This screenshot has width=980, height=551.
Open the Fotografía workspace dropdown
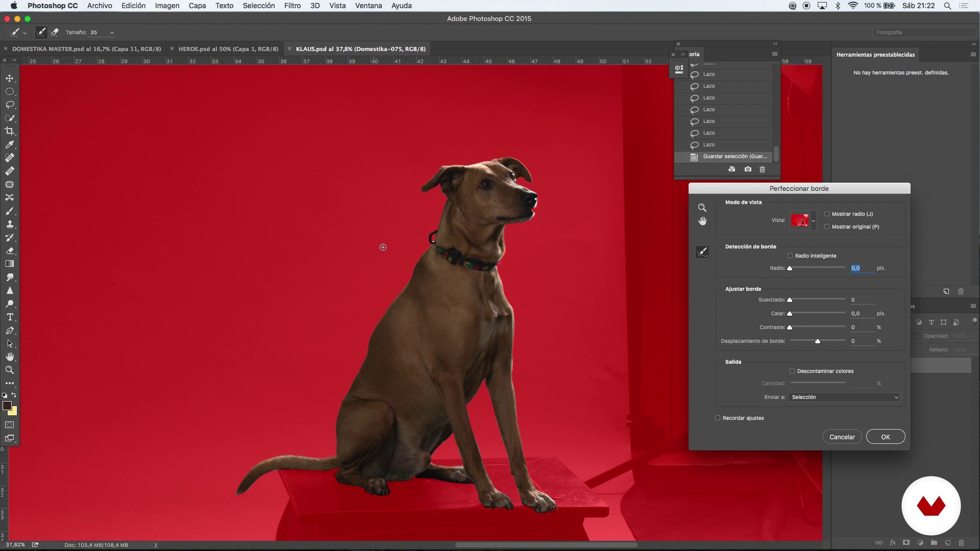pyautogui.click(x=924, y=32)
